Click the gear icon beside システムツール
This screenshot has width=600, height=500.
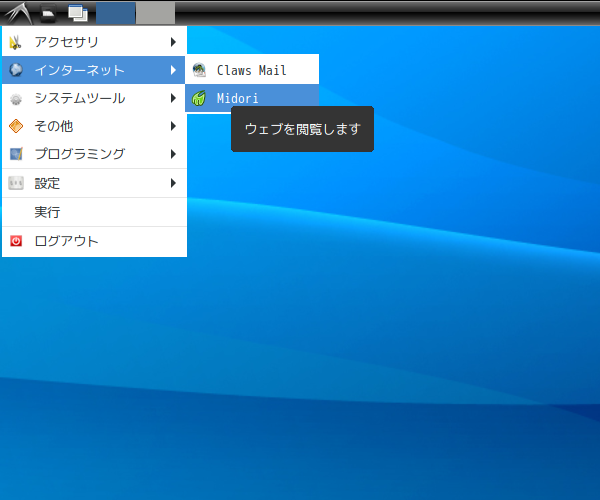(16, 99)
